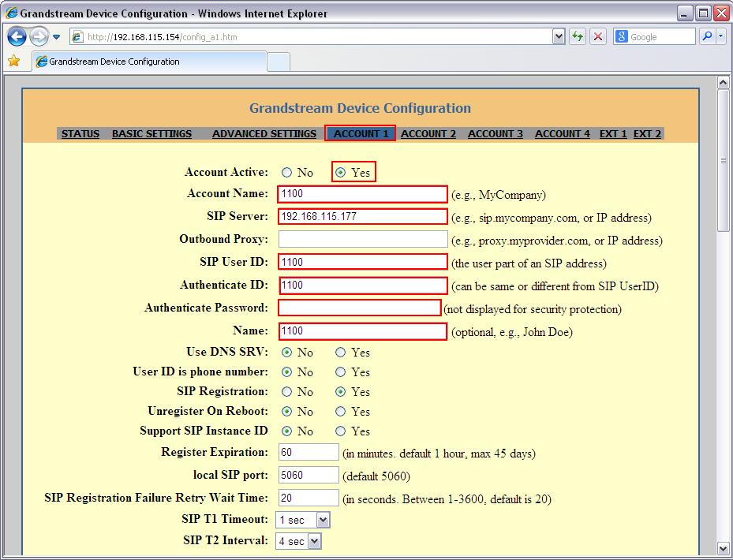Click the Account Name field
Image resolution: width=733 pixels, height=560 pixels.
[363, 194]
